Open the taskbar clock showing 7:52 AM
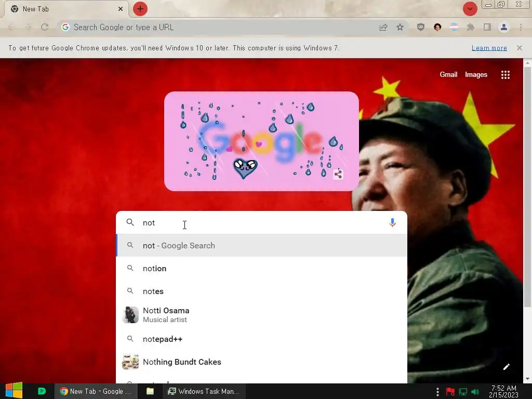This screenshot has height=399, width=532. [x=504, y=391]
